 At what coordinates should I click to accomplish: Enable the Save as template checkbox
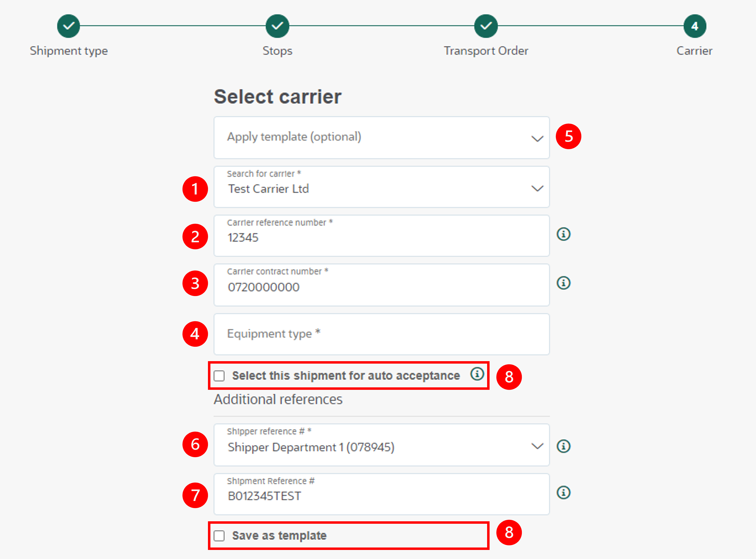pyautogui.click(x=219, y=536)
